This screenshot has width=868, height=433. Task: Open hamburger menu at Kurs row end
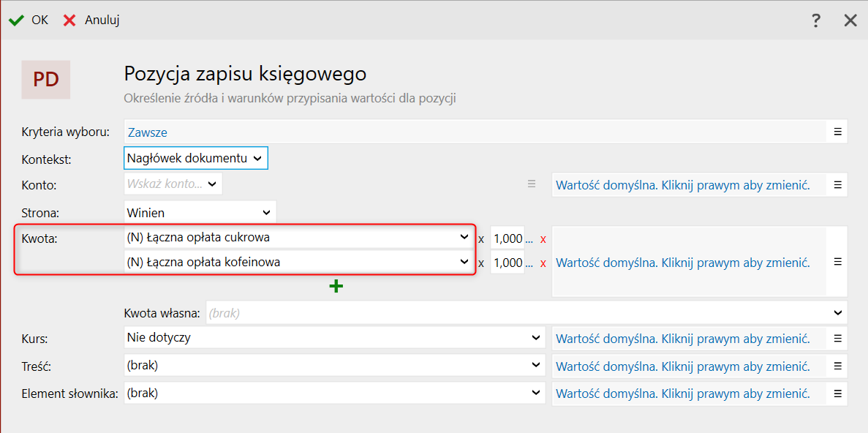point(837,339)
